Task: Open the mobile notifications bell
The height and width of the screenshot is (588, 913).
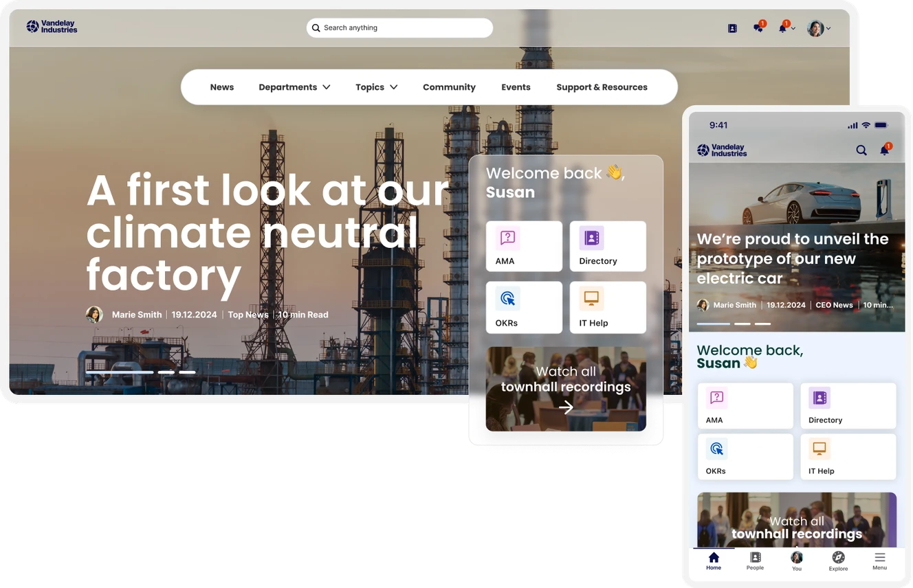Action: pyautogui.click(x=884, y=150)
